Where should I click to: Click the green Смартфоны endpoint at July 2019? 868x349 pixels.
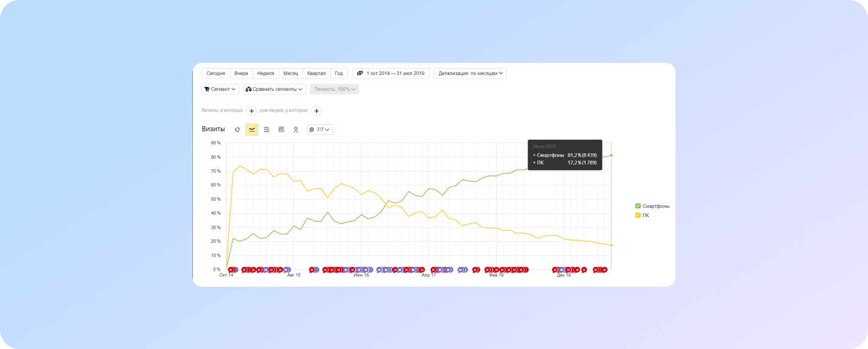(x=611, y=155)
